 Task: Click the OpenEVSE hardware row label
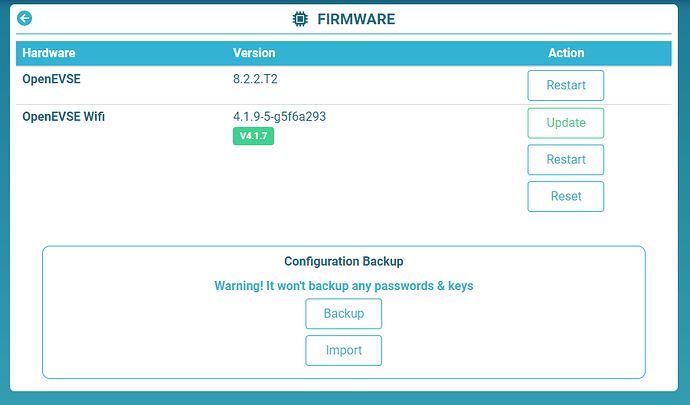pyautogui.click(x=54, y=78)
